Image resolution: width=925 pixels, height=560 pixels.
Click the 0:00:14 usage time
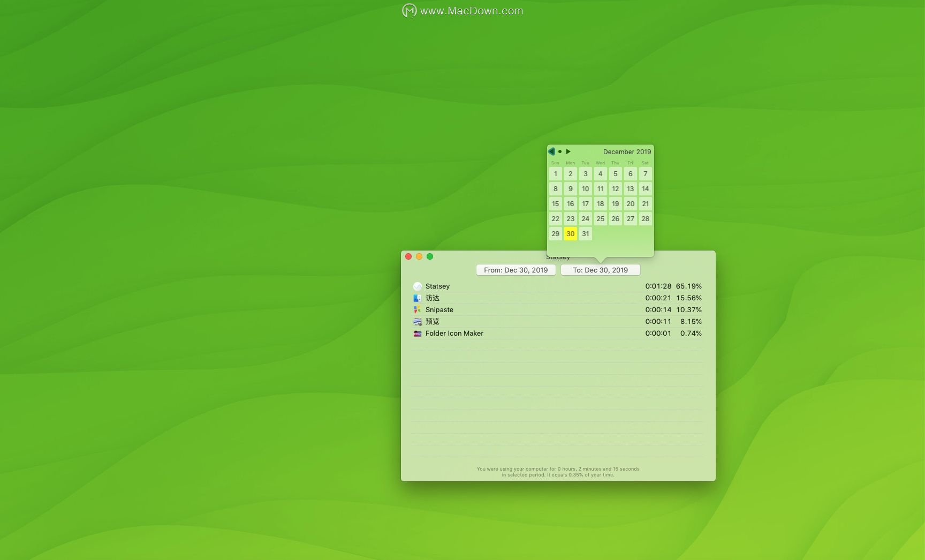coord(658,310)
